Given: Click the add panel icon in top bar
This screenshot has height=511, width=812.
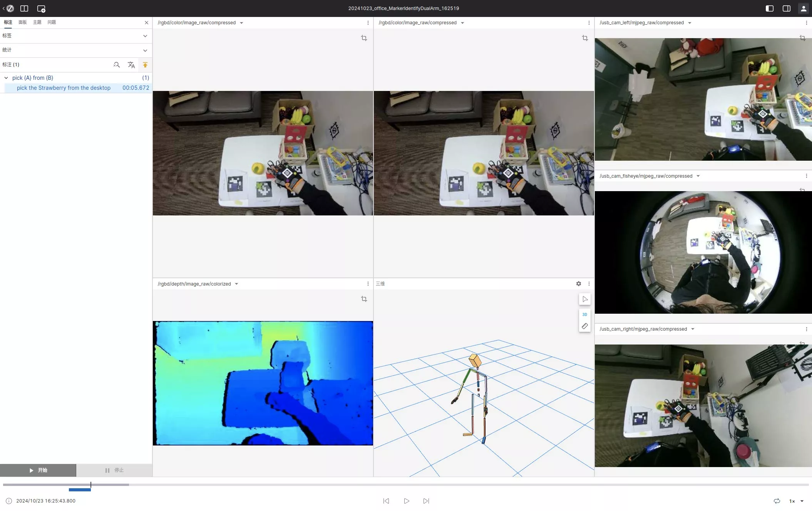Looking at the screenshot, I should [x=41, y=8].
